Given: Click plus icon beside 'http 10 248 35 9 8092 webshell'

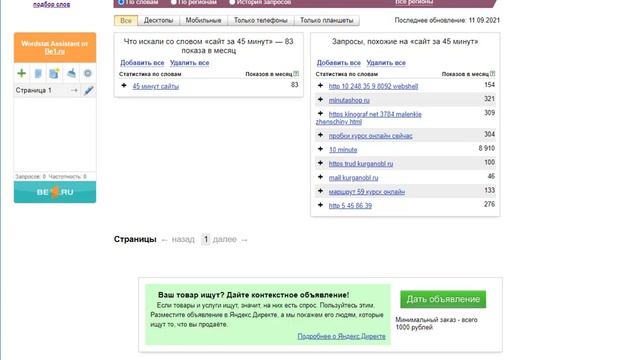Looking at the screenshot, I should (x=320, y=85).
